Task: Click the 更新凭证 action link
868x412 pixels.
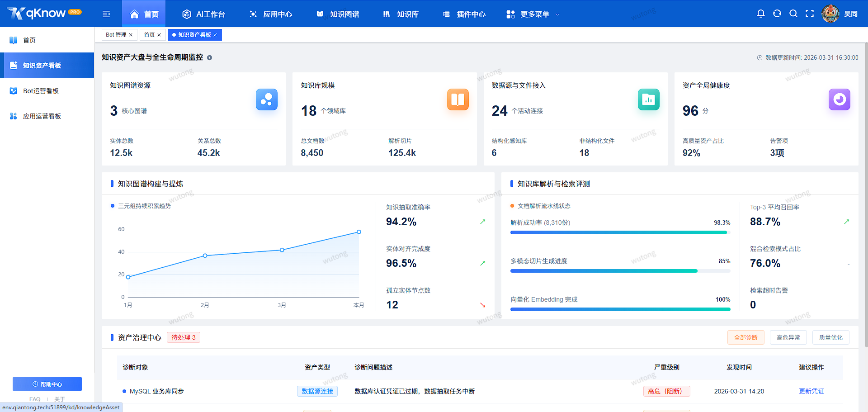Action: tap(811, 391)
